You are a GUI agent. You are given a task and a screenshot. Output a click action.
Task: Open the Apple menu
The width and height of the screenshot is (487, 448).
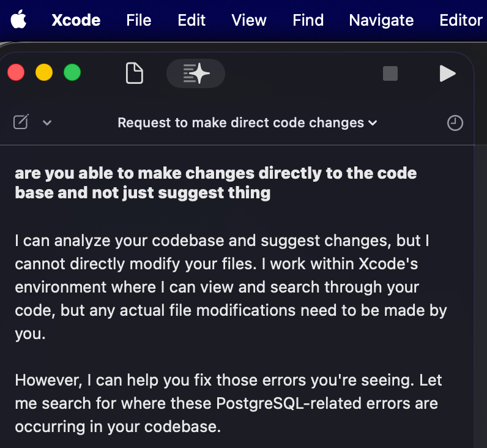pos(19,20)
